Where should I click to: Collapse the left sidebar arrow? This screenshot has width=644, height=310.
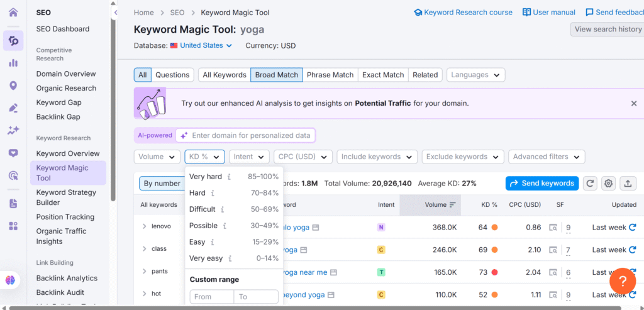click(116, 13)
